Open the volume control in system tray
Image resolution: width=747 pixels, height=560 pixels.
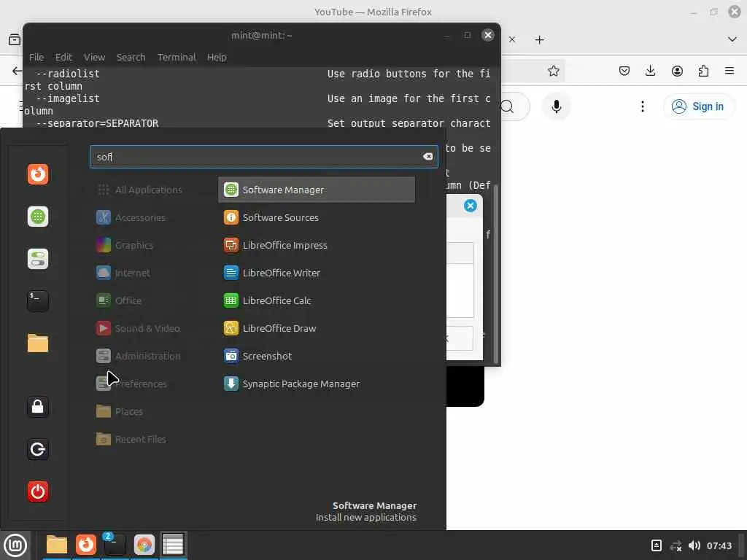click(694, 545)
